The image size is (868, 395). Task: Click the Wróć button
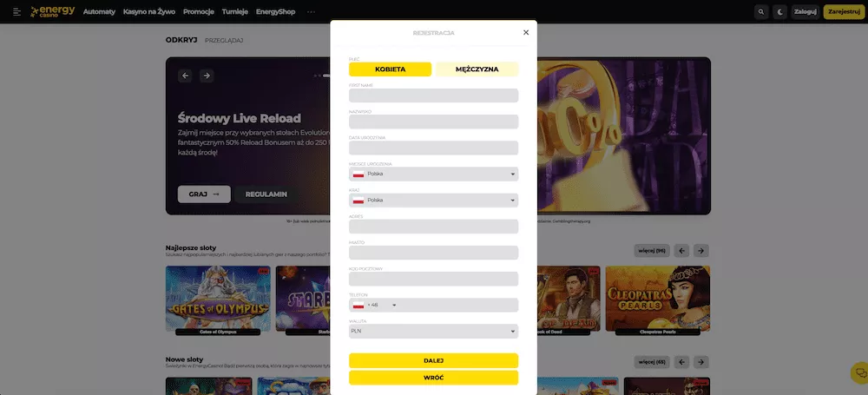[433, 378]
